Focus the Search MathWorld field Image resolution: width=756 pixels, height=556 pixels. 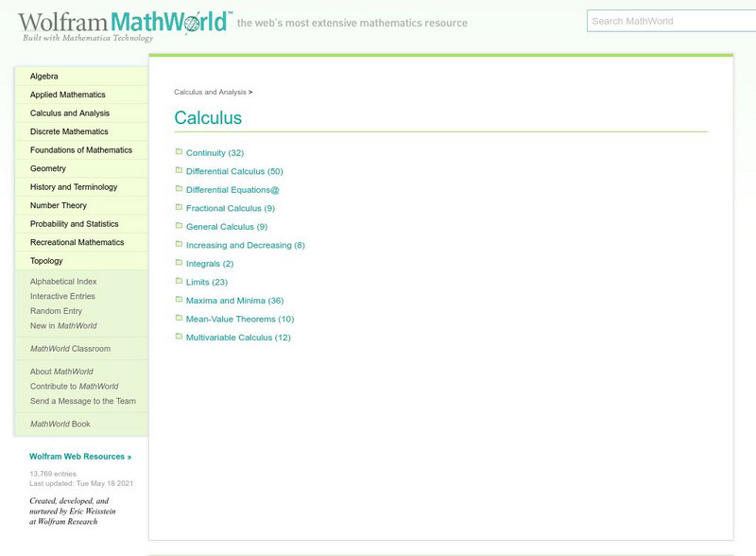pyautogui.click(x=671, y=21)
